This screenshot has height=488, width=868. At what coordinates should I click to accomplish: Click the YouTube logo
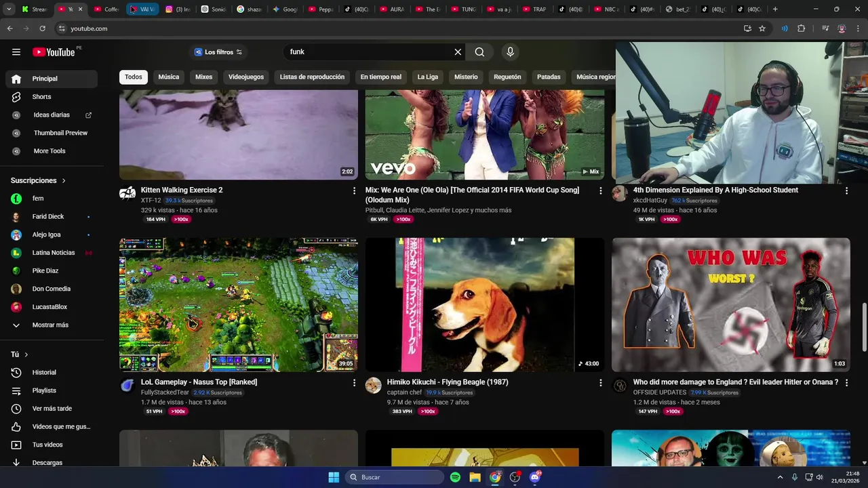(x=54, y=52)
